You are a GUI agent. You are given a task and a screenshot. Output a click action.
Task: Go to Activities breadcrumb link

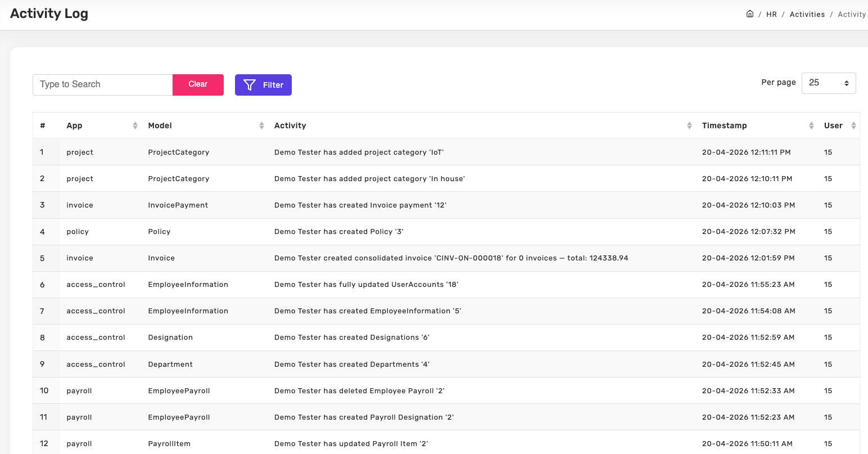tap(807, 15)
